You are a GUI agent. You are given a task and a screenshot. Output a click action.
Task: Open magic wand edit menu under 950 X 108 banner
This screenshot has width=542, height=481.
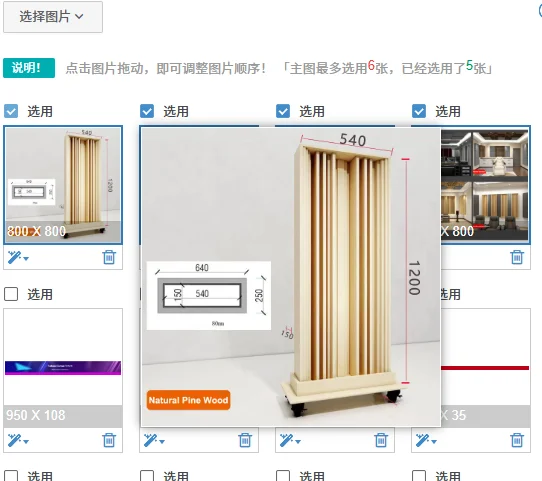click(18, 440)
